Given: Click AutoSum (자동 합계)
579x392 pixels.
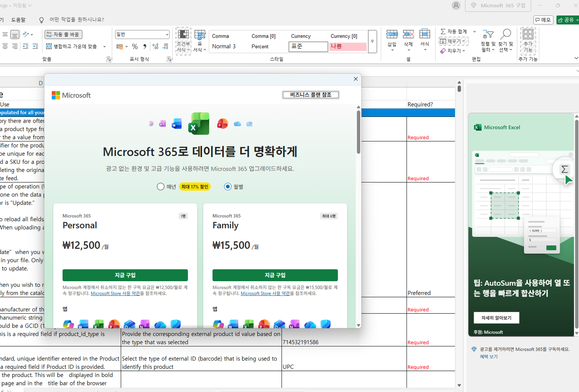Looking at the screenshot, I should pyautogui.click(x=454, y=31).
